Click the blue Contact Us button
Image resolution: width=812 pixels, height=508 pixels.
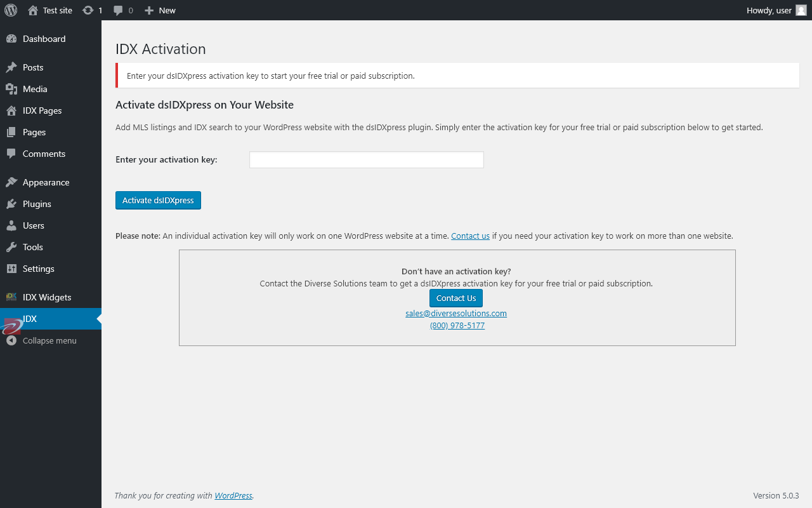[x=456, y=298]
